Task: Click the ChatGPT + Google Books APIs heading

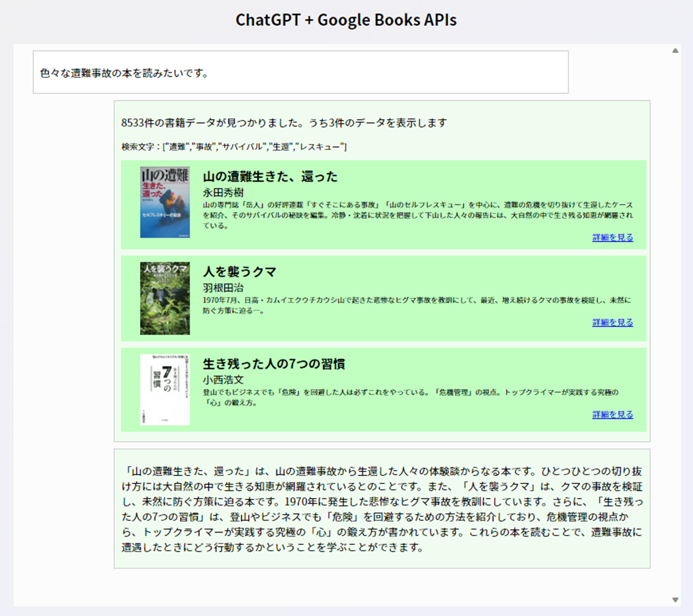Action: coord(346,20)
